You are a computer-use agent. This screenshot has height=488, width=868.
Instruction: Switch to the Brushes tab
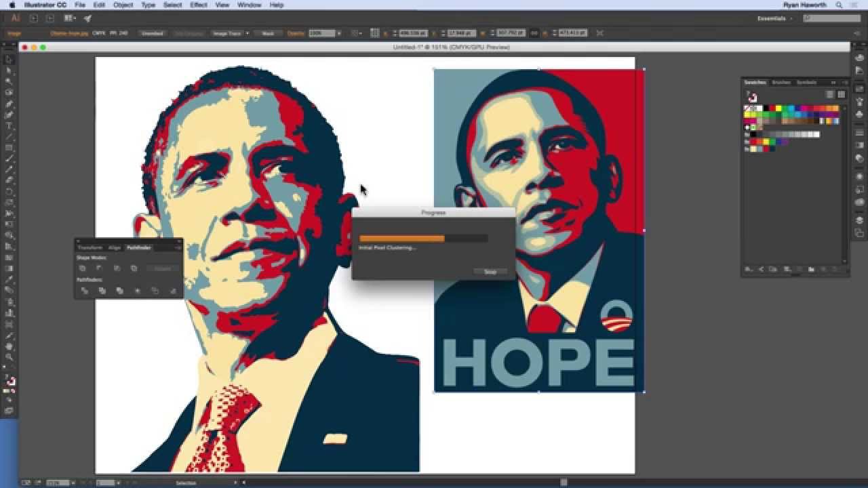click(781, 82)
